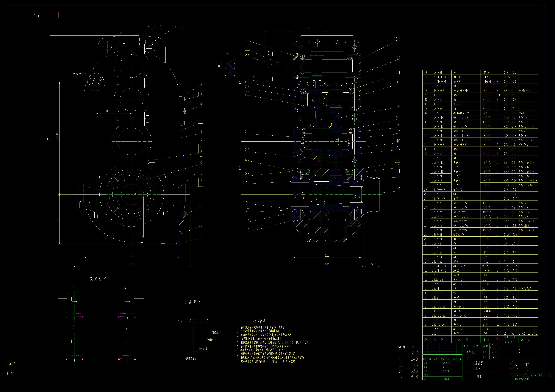Screen dimensions: 555x392
Task: Click the '标注说明' heading
Action: pyautogui.click(x=192, y=302)
